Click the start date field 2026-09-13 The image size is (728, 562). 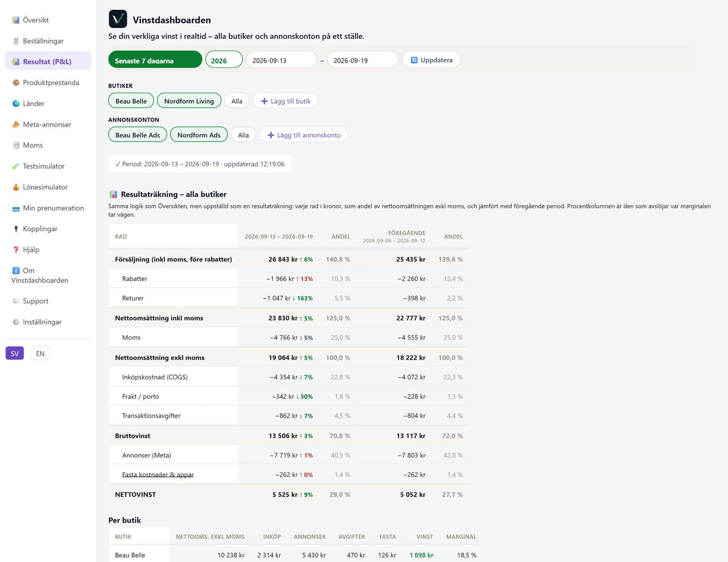[281, 59]
